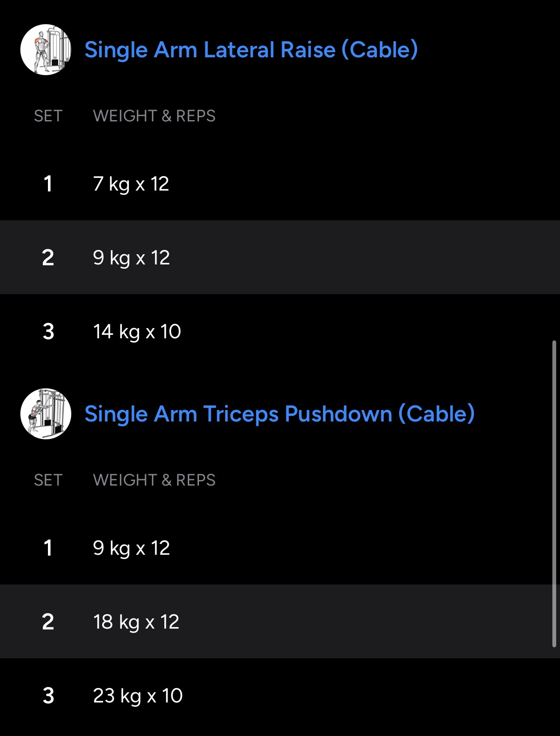Click WEIGHT & REPS header under Lateral Raise
The height and width of the screenshot is (736, 560).
(154, 116)
